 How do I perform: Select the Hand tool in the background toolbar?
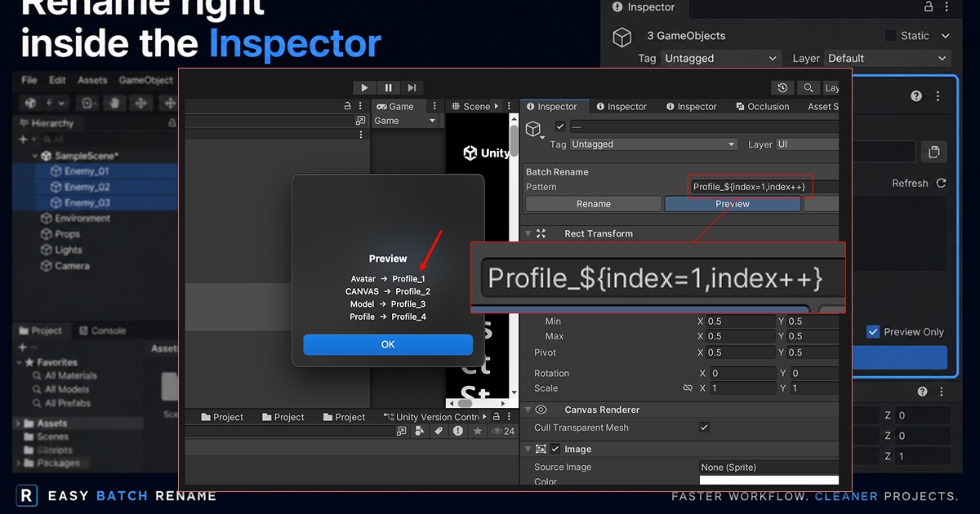point(114,103)
